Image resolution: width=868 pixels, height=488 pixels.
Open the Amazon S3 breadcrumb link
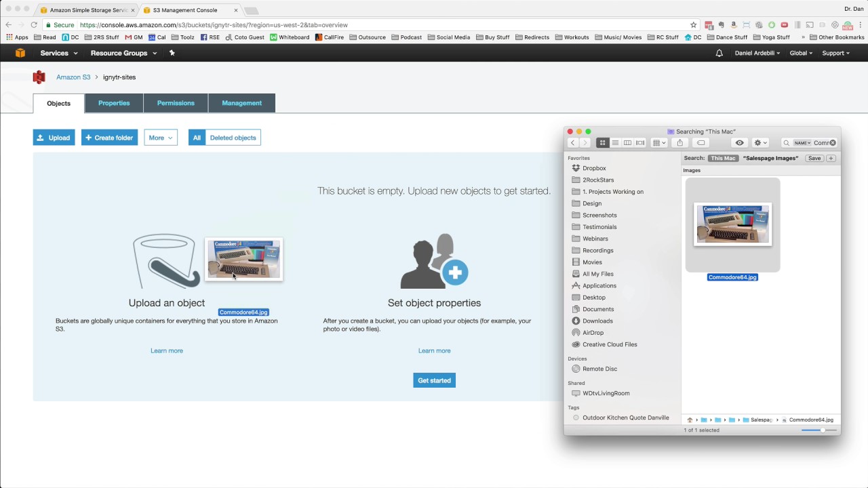pos(73,77)
